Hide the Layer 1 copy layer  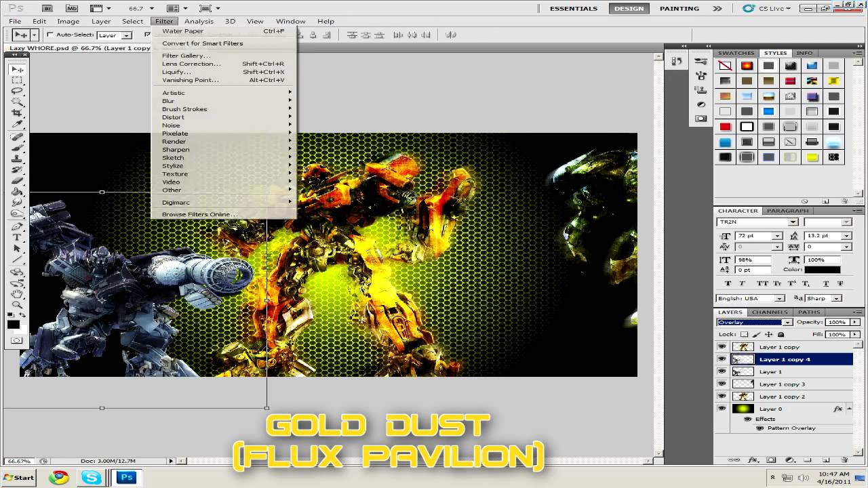722,347
